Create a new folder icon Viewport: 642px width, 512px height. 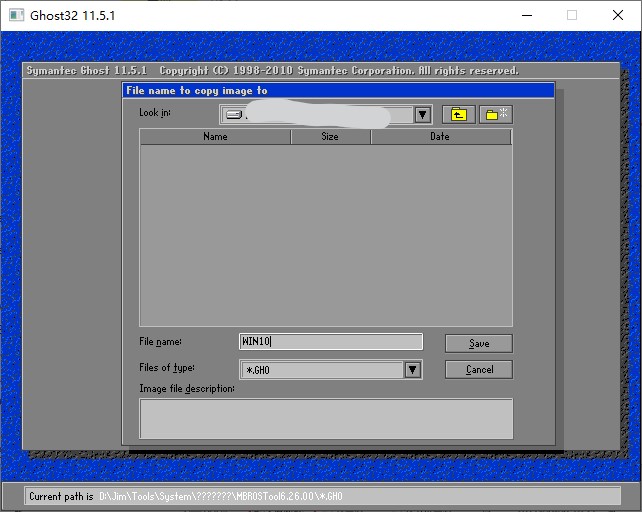[x=496, y=114]
